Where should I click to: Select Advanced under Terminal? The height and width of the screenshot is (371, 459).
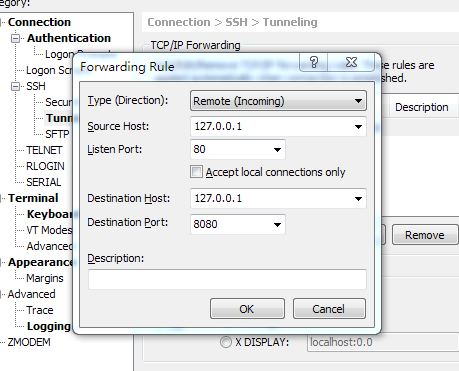tap(50, 246)
